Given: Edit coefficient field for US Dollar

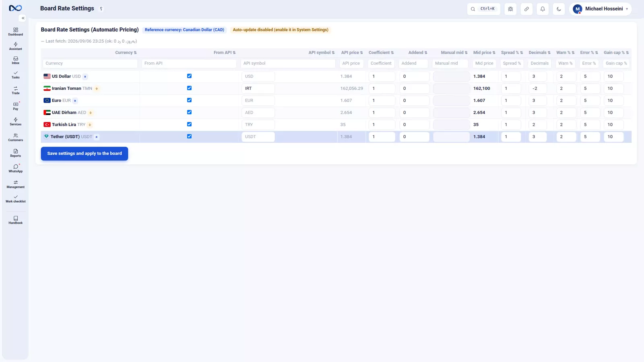Looking at the screenshot, I should click(x=382, y=76).
